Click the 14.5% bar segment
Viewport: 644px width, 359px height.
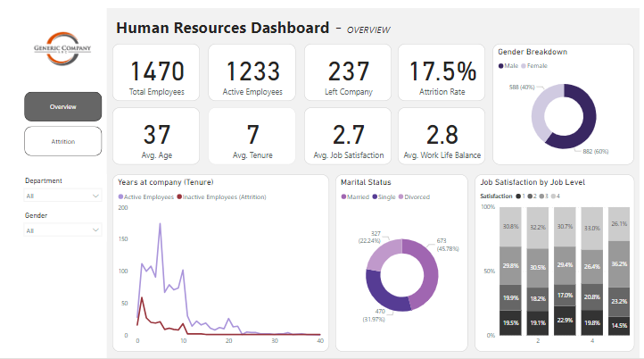tap(619, 326)
